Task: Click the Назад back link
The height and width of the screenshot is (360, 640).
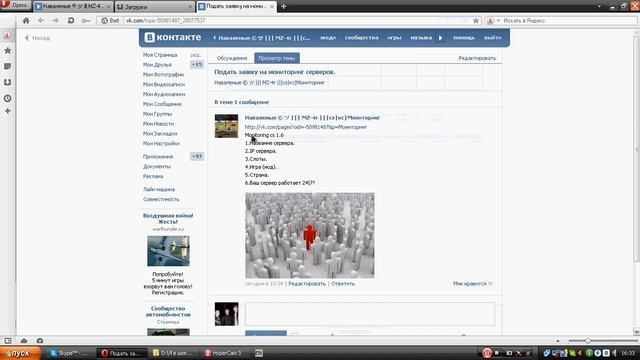Action: tap(37, 38)
